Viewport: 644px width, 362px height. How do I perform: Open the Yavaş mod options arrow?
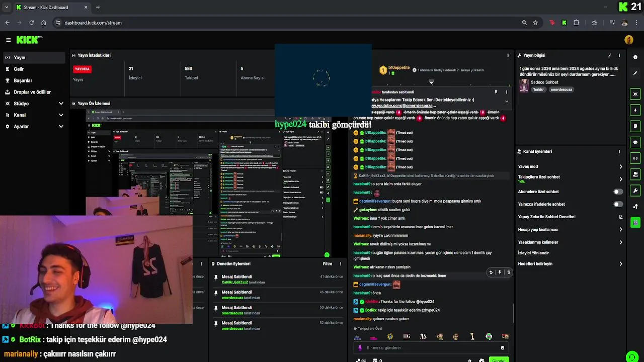click(x=620, y=166)
